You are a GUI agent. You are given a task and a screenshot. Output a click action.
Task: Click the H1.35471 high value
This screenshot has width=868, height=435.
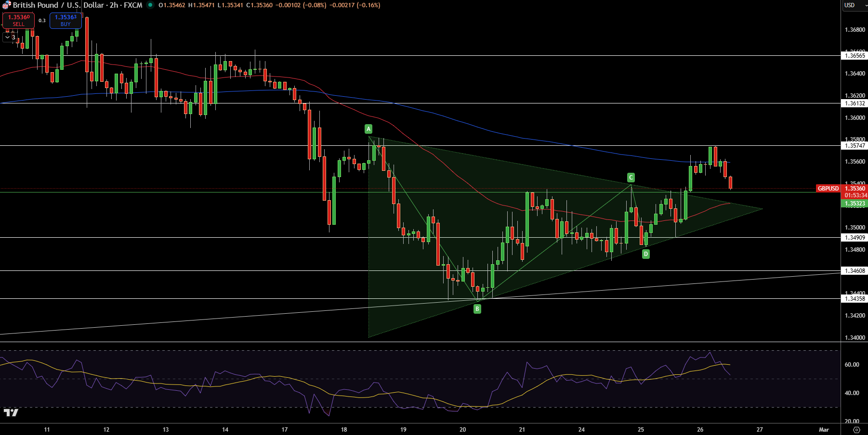point(201,5)
